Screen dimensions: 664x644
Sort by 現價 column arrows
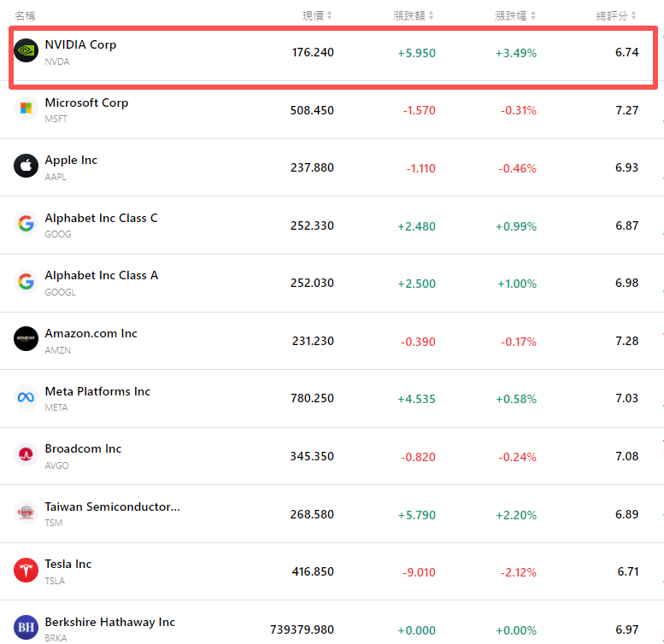click(x=330, y=15)
